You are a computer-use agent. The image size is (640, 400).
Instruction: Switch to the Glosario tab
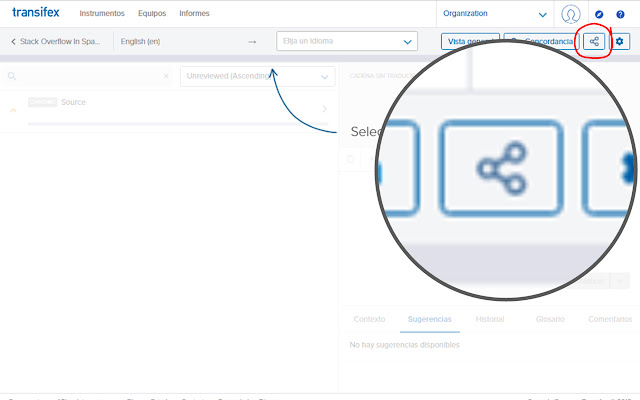[x=550, y=319]
